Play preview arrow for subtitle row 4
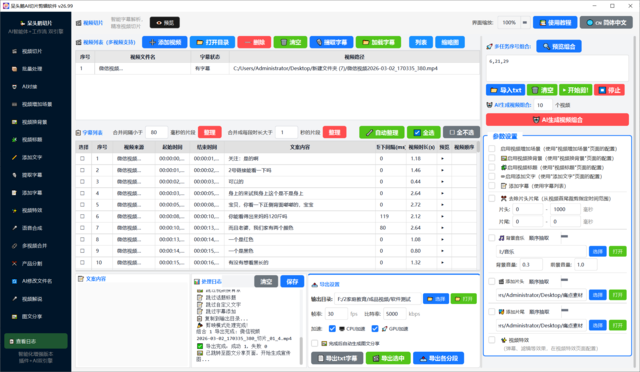 click(x=443, y=193)
